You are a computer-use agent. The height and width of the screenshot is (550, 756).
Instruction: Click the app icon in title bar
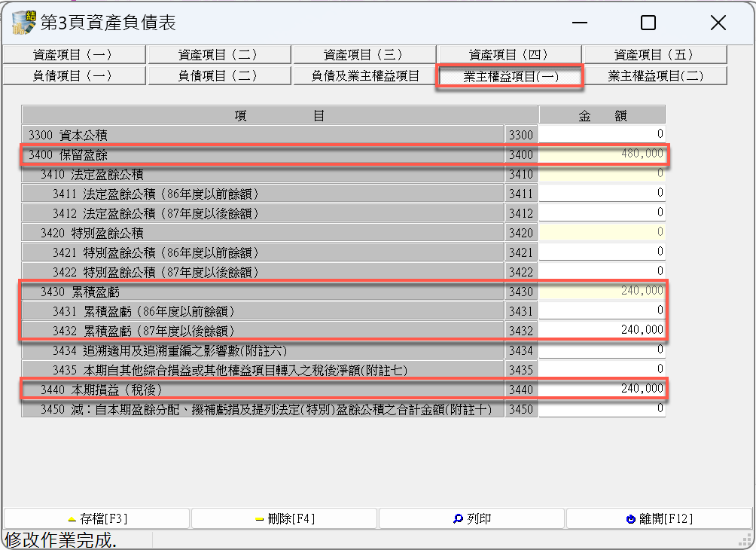[23, 22]
